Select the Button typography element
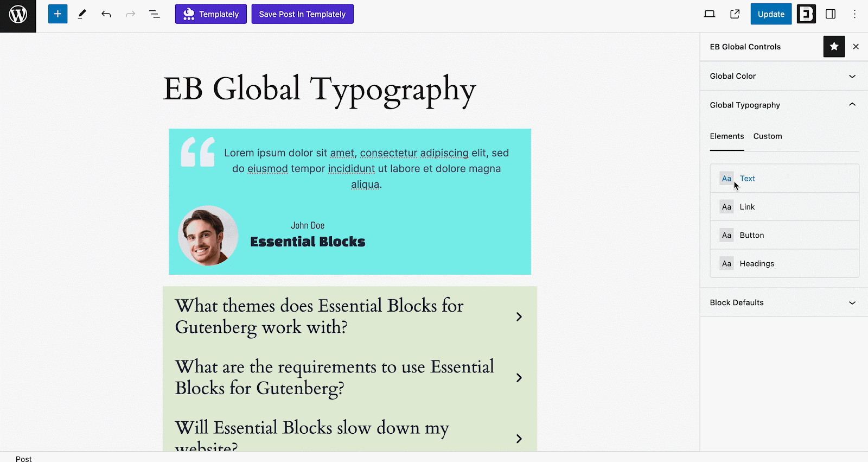This screenshot has width=868, height=462. click(784, 235)
